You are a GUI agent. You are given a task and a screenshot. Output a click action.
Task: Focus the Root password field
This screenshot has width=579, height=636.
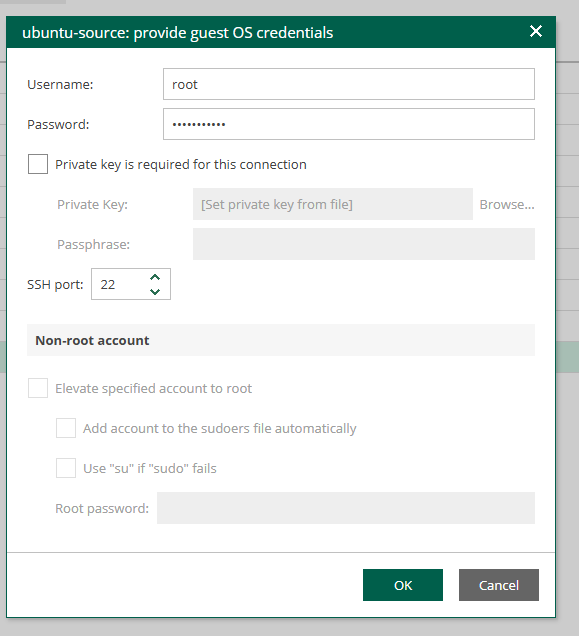[x=346, y=508]
